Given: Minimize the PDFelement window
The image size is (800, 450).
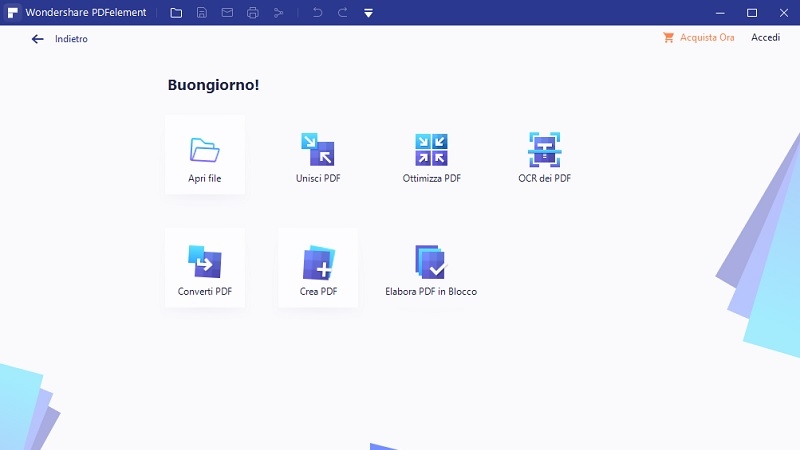Looking at the screenshot, I should pos(720,13).
